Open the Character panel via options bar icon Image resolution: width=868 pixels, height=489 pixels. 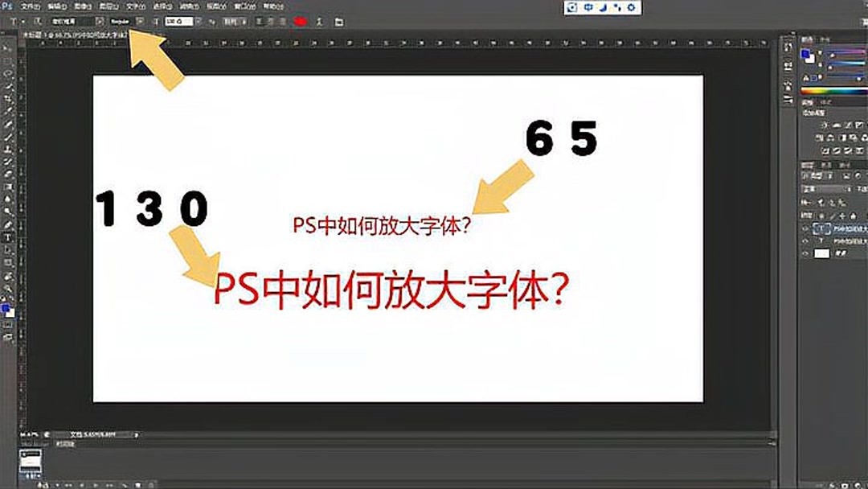338,22
